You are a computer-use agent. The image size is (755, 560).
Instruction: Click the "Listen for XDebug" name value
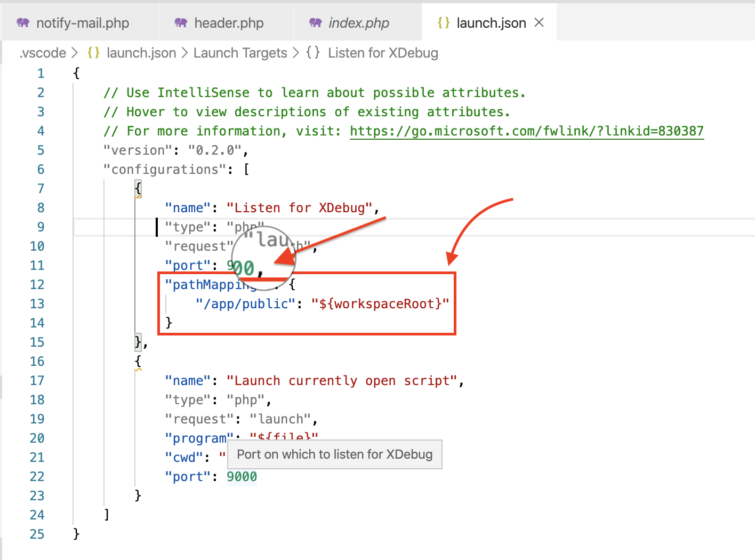[x=300, y=208]
